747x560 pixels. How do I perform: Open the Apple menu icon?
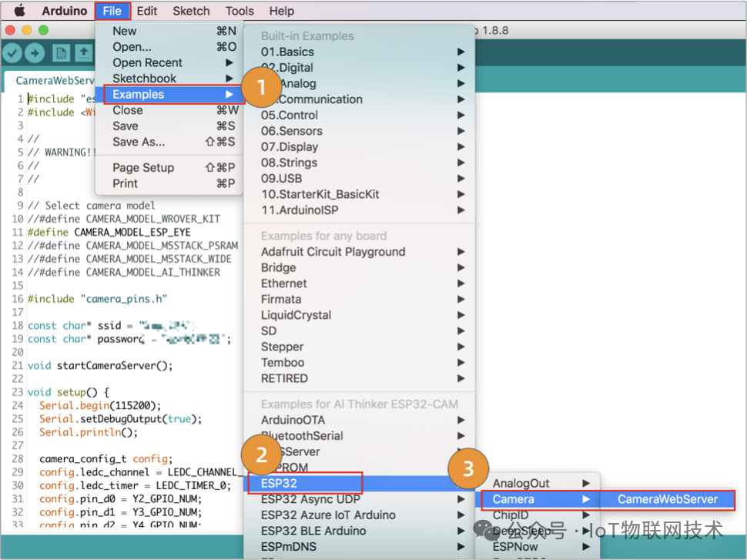tap(19, 11)
